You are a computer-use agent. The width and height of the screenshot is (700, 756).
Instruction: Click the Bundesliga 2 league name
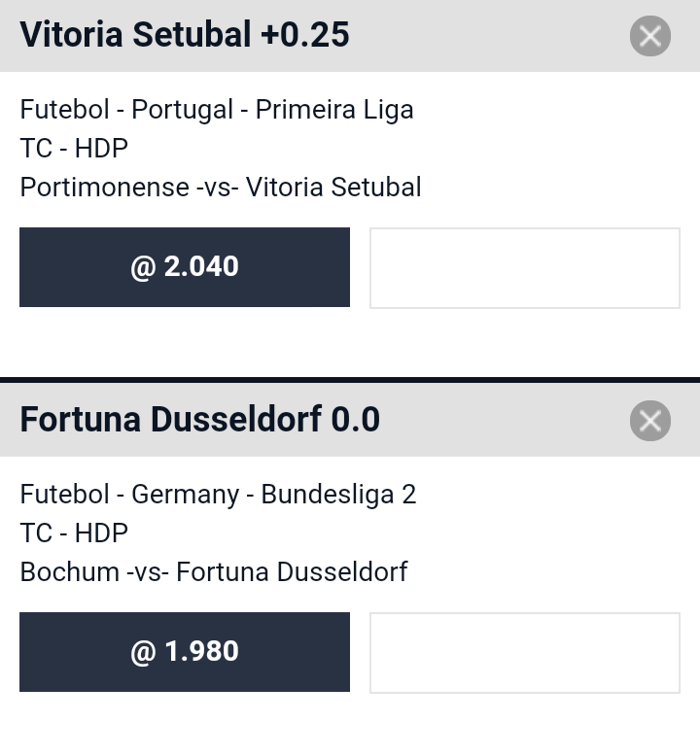click(338, 495)
